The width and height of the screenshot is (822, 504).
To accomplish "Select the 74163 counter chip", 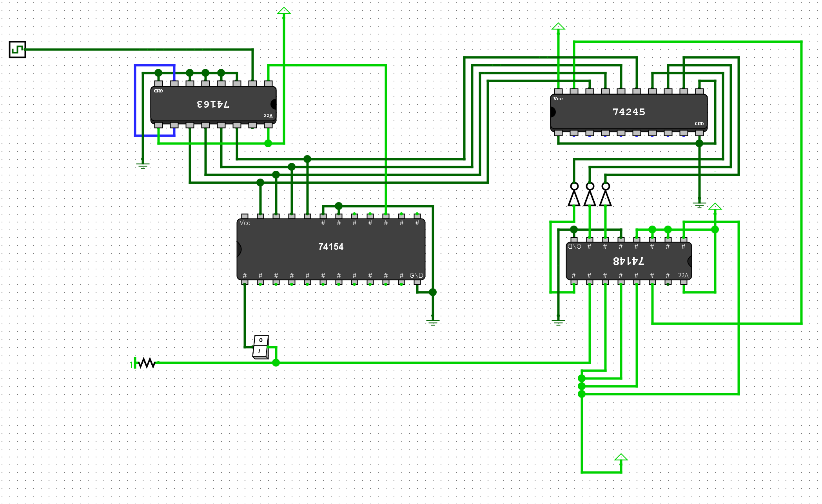I will (213, 104).
